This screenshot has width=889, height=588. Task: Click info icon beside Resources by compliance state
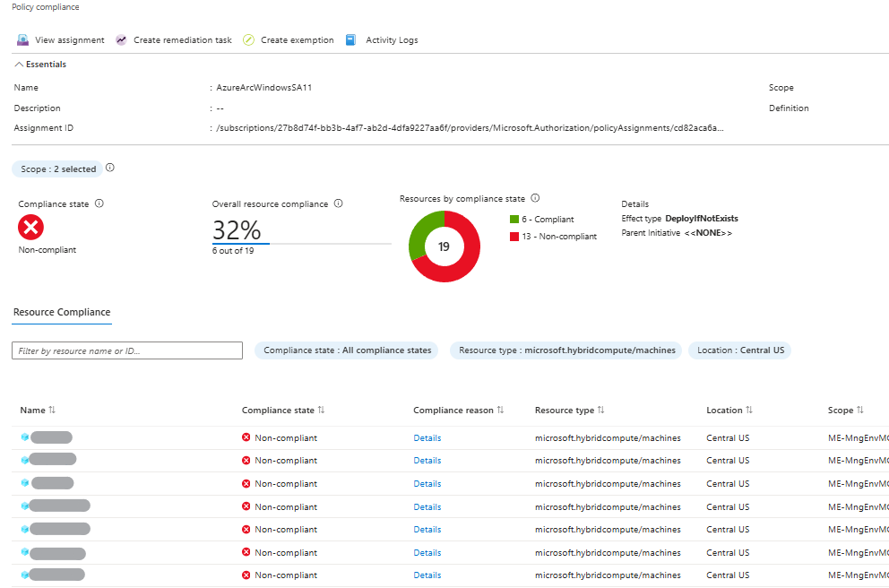pos(535,198)
